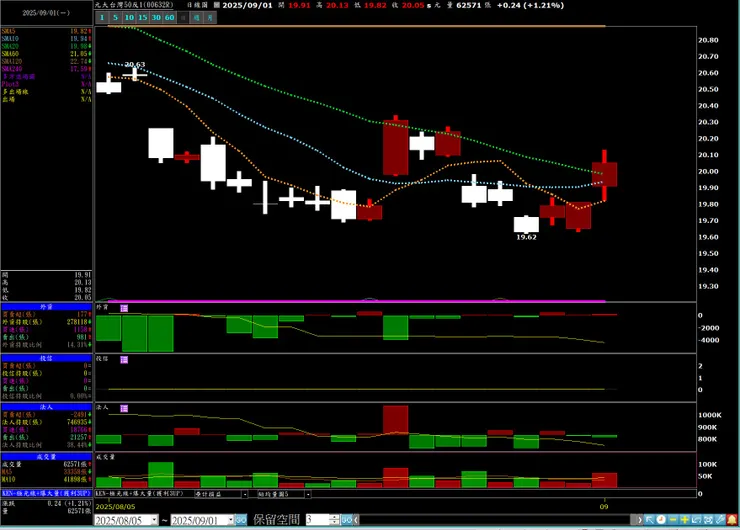Select the KEN indicator label in left panel

coord(46,493)
